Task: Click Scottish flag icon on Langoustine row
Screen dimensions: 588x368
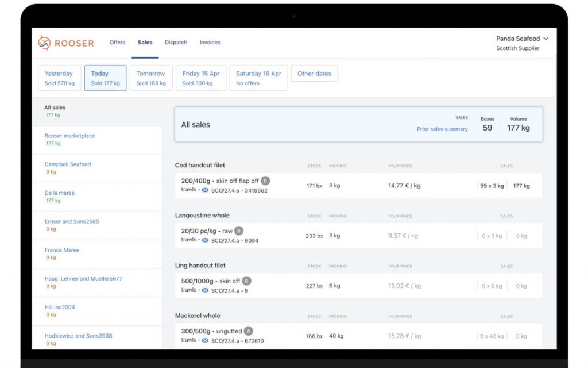Action: 205,240
